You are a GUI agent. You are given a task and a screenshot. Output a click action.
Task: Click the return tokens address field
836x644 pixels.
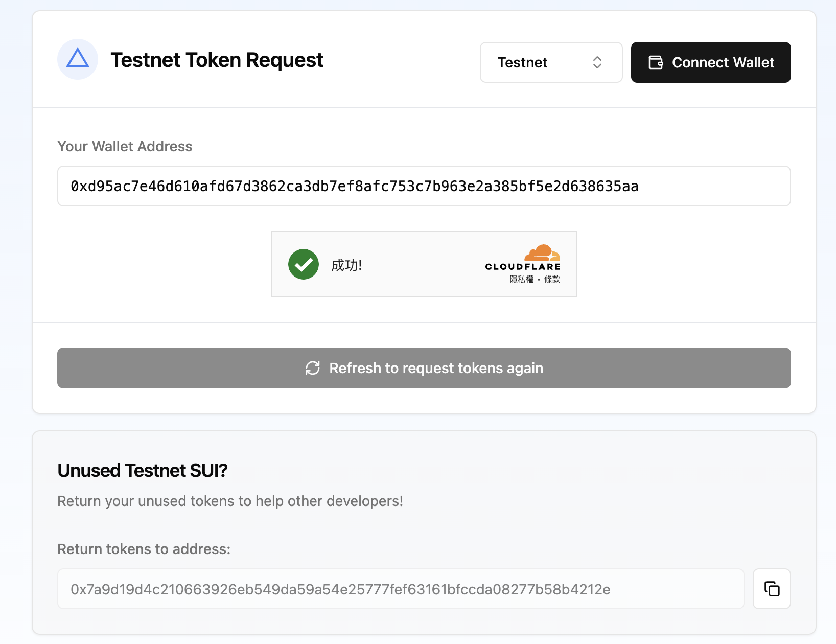401,589
